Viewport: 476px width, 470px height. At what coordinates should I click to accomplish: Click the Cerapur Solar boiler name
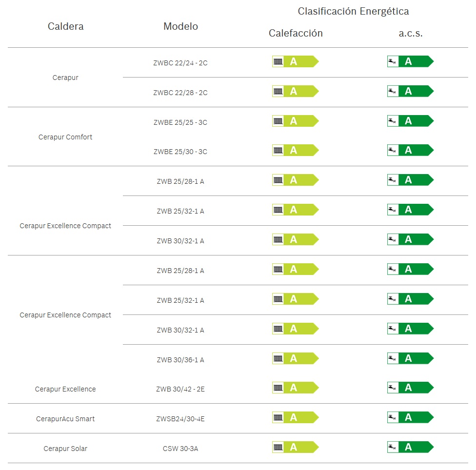65,449
